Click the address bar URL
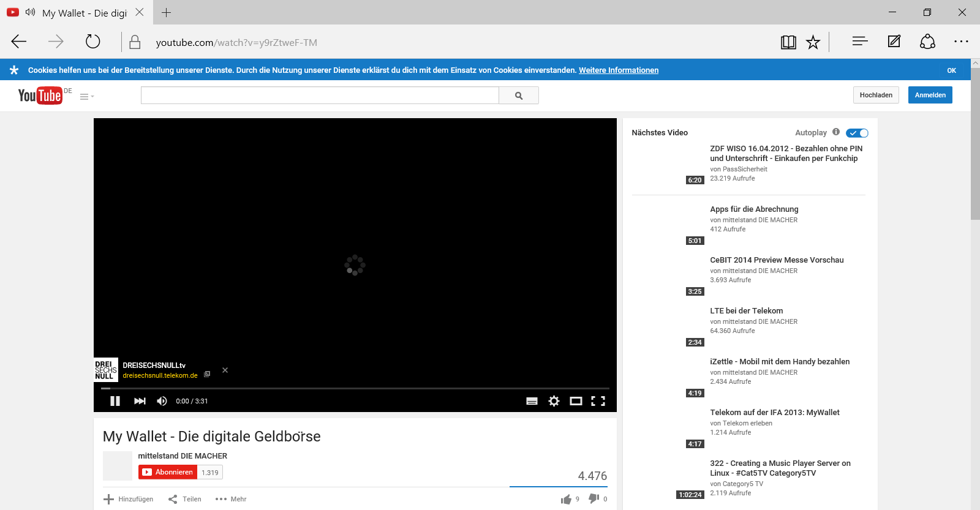980x510 pixels. [236, 42]
